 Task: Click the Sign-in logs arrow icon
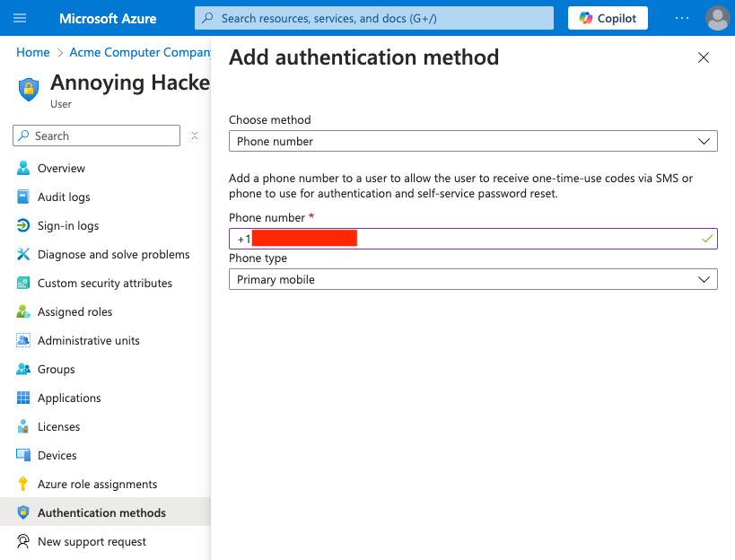pos(23,225)
